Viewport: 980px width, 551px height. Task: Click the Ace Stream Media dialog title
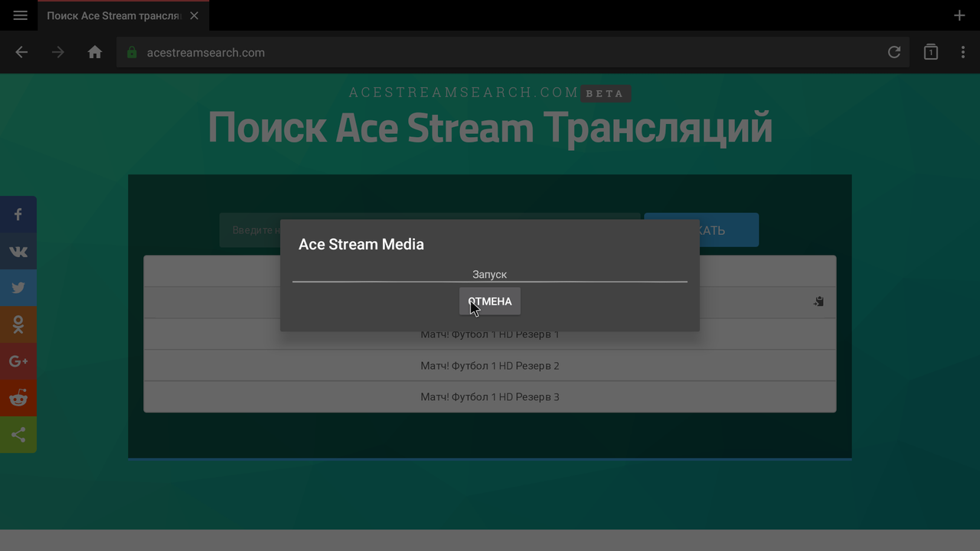(361, 244)
